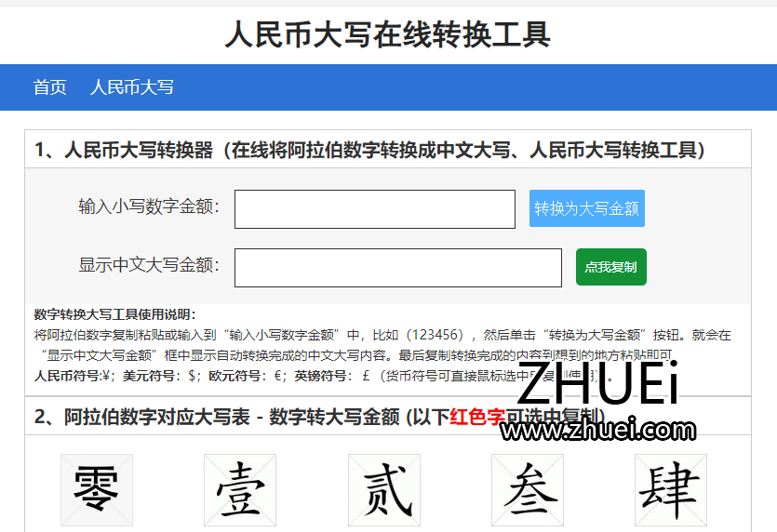Click the 输入小写数字金额 label
The image size is (777, 532).
point(149,206)
